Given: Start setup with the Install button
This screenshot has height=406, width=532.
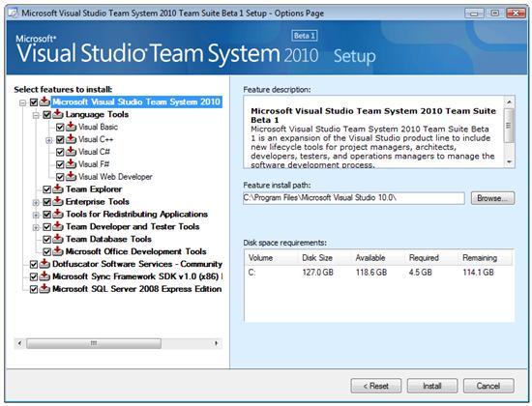Looking at the screenshot, I should click(432, 386).
